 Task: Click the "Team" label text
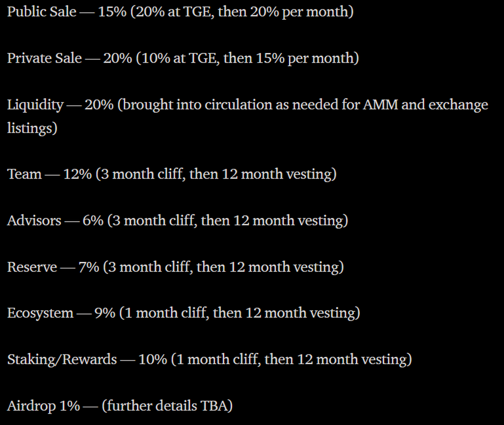point(24,174)
